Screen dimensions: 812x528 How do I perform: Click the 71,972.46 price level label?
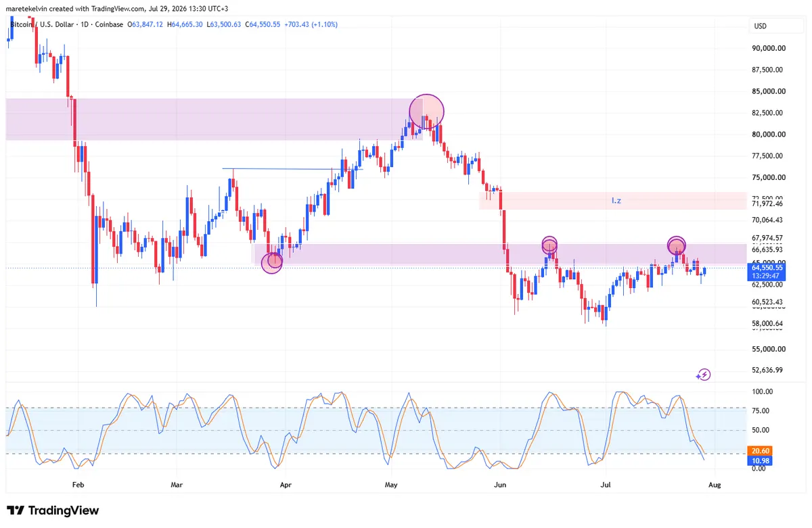tap(767, 203)
